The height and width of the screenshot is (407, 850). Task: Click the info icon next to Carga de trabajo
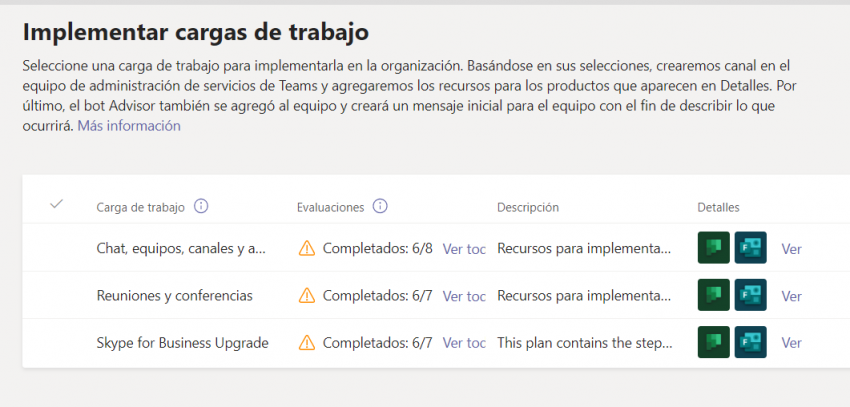(x=201, y=206)
